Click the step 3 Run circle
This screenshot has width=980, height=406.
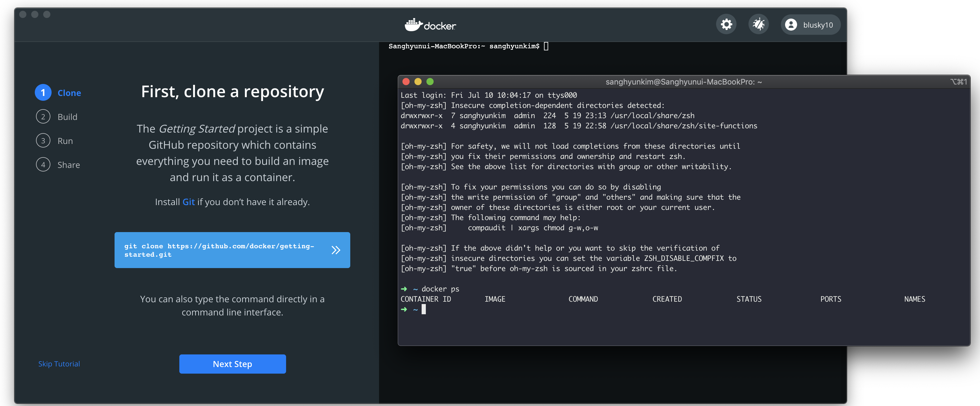(x=43, y=141)
